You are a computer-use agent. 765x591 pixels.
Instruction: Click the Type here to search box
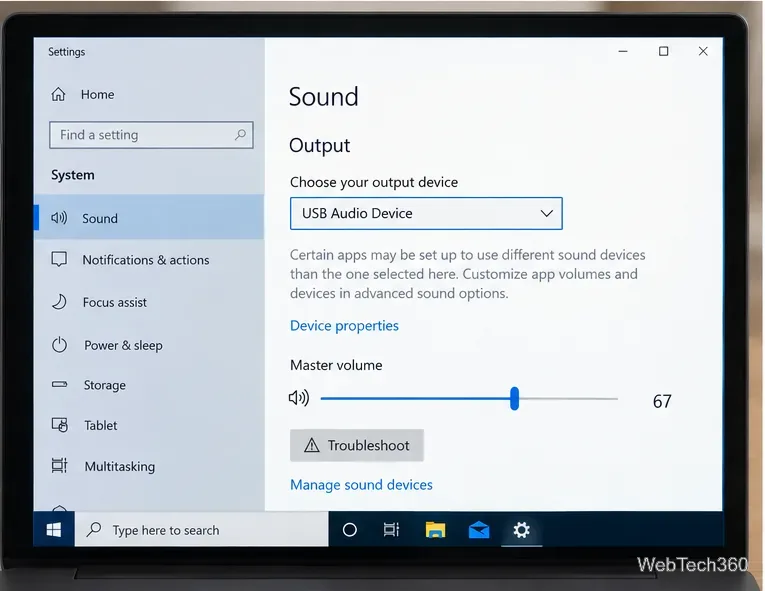[201, 530]
